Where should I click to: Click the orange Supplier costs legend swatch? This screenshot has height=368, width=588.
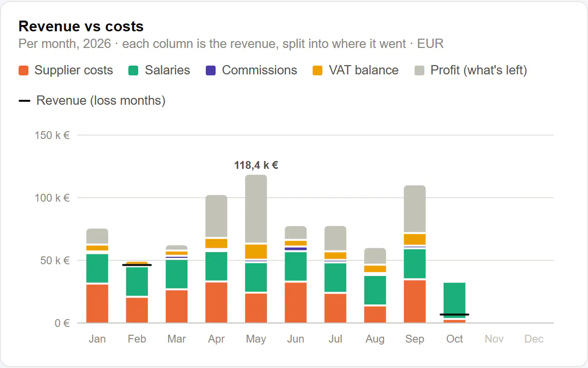point(24,70)
